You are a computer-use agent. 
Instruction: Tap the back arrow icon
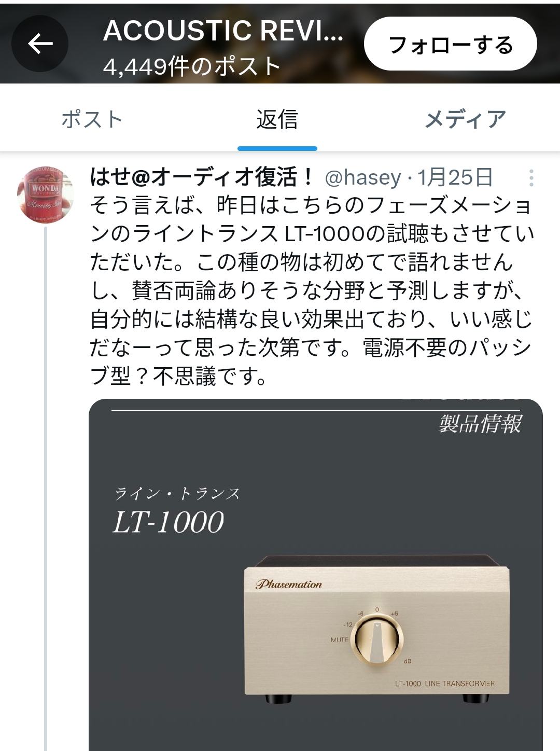[x=40, y=44]
